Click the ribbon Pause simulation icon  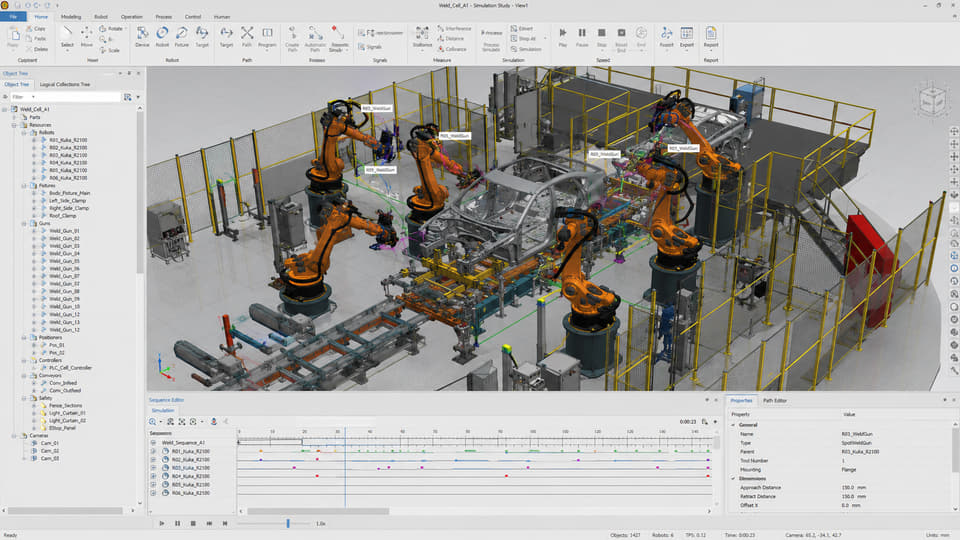tap(582, 32)
